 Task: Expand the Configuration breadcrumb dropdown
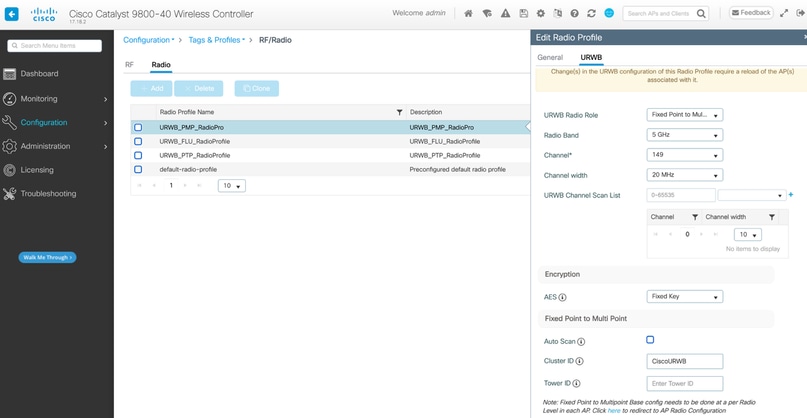click(x=149, y=40)
